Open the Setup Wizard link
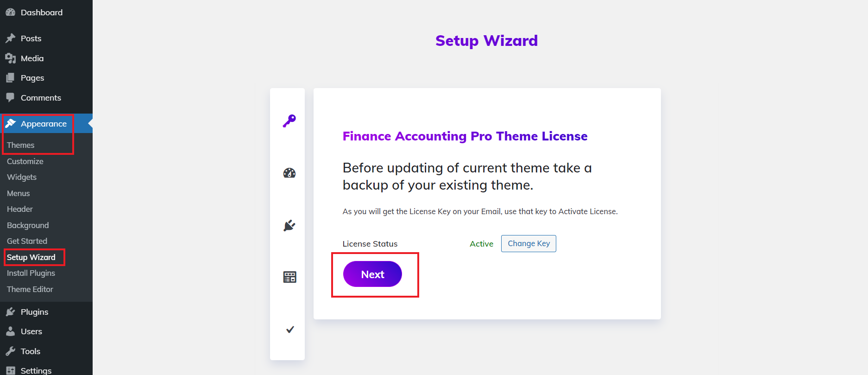 click(x=32, y=257)
